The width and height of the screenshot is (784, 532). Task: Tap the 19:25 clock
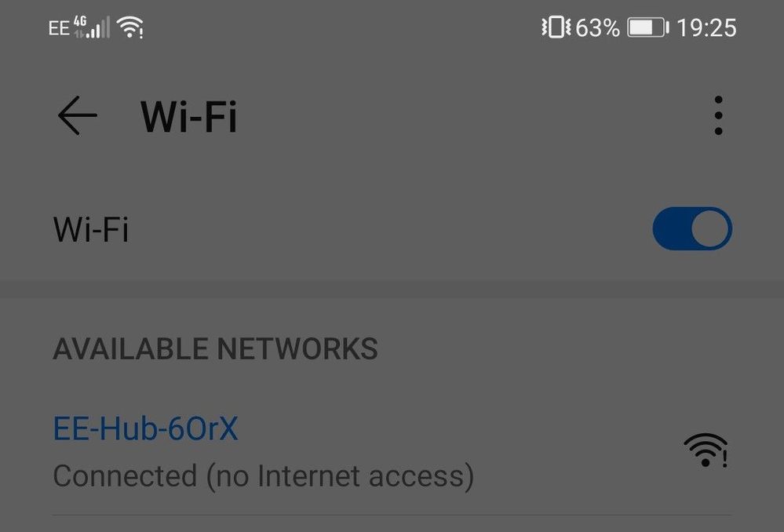[x=706, y=27]
